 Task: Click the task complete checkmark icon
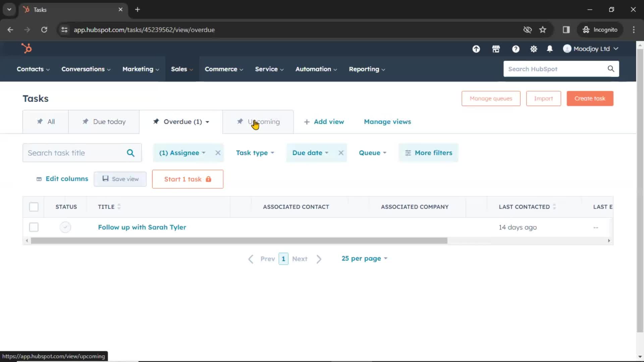65,227
